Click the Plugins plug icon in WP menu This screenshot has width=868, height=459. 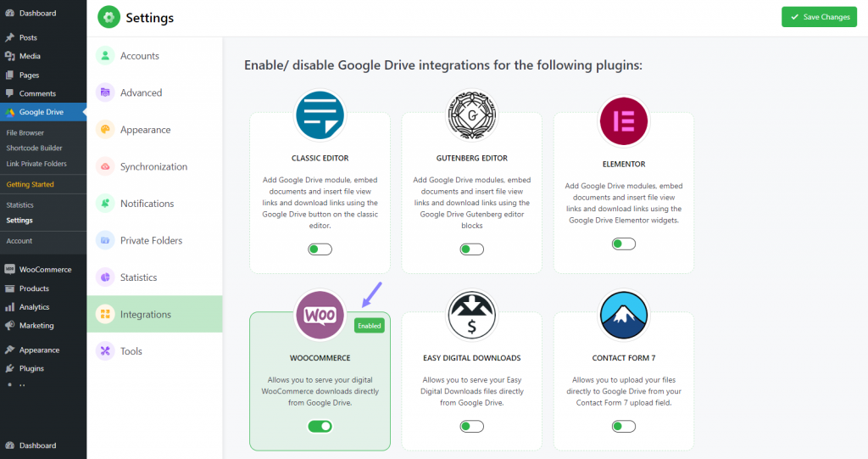[10, 368]
